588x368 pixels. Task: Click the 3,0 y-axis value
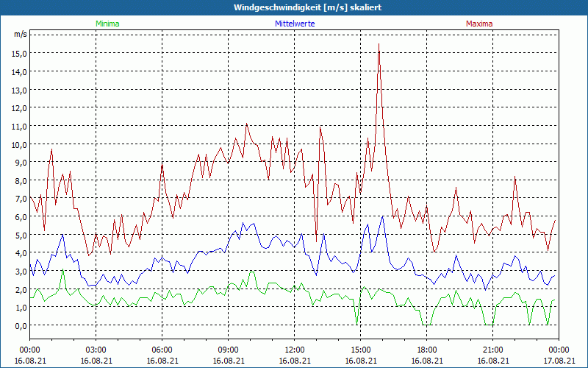click(x=21, y=272)
